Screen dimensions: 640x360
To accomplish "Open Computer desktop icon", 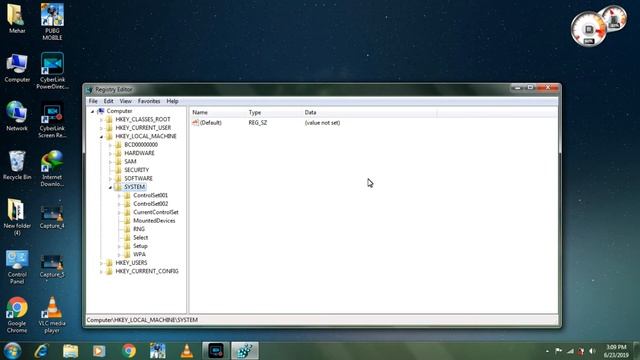I will pos(17,68).
